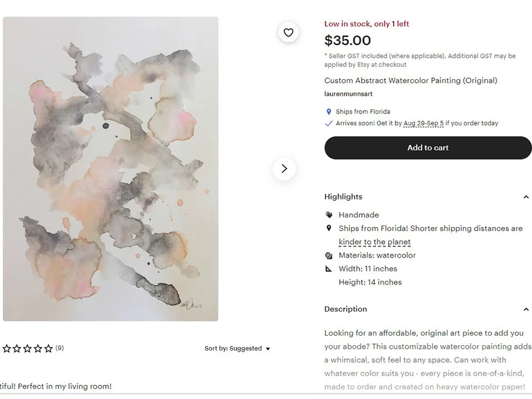Click the 'kinder to the planet' link

374,242
